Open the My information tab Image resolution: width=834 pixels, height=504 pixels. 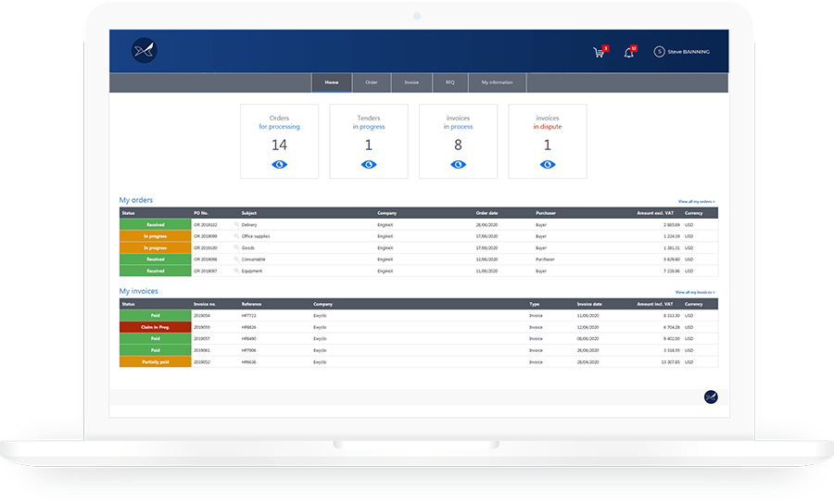point(498,82)
